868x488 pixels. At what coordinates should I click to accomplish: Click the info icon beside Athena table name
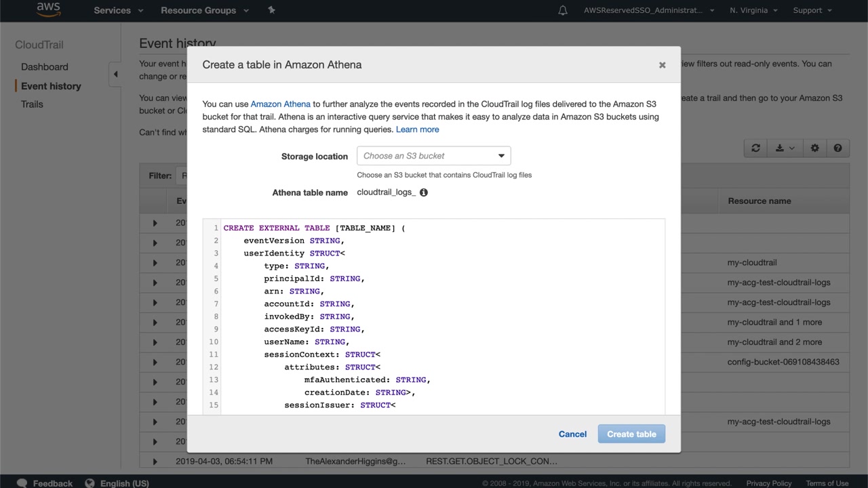pyautogui.click(x=424, y=192)
